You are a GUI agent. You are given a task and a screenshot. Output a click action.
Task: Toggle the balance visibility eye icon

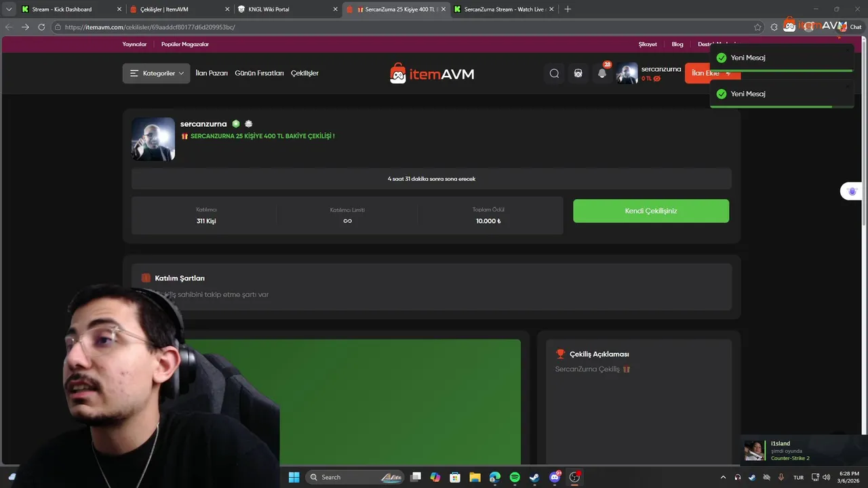(656, 79)
